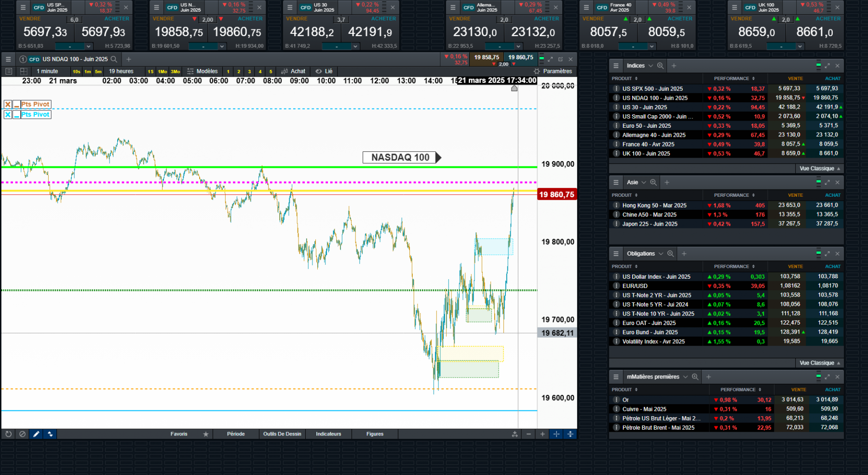Expand the Matières premières watchlist name dropdown
Image resolution: width=868 pixels, height=475 pixels.
click(x=685, y=377)
